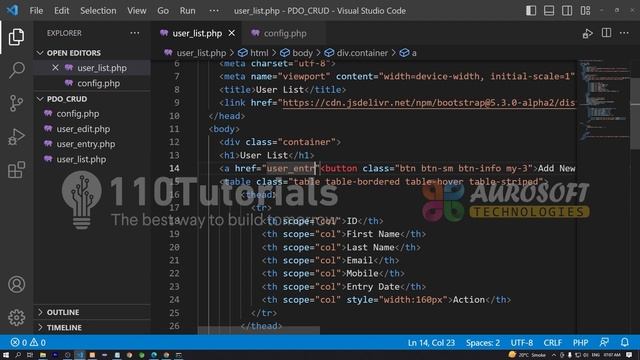Toggle the primary side bar layout icon

coord(531,11)
